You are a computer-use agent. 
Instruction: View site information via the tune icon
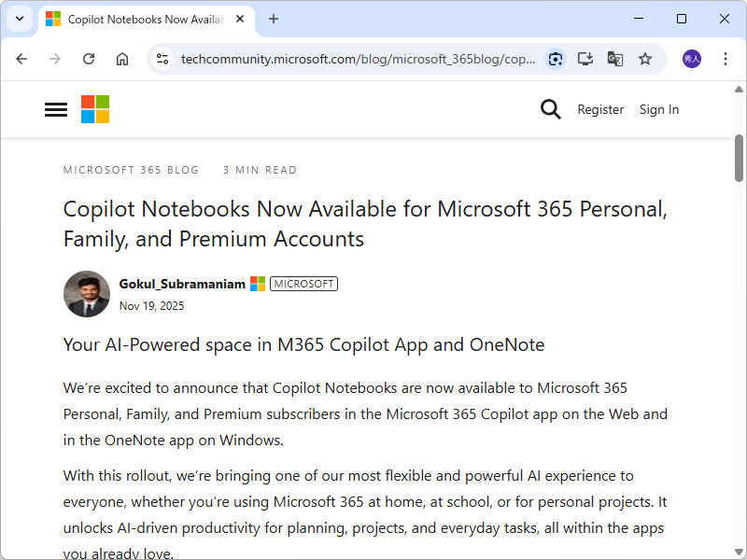click(162, 59)
